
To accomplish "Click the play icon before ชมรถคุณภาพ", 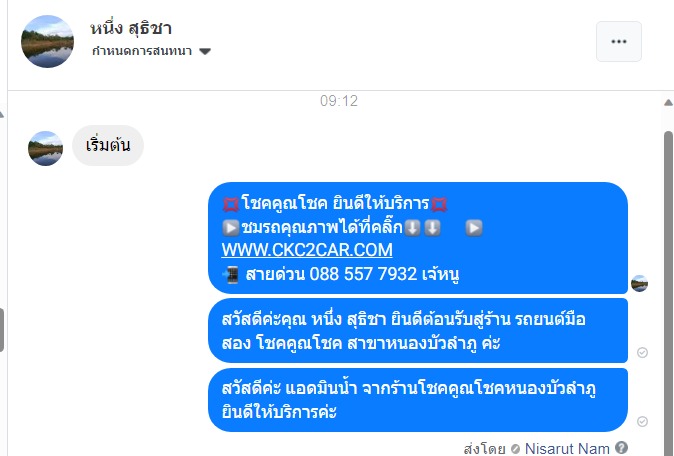I will pos(230,228).
